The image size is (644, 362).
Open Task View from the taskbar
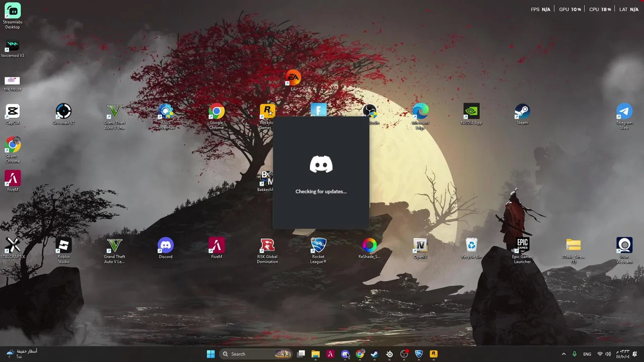tap(301, 354)
